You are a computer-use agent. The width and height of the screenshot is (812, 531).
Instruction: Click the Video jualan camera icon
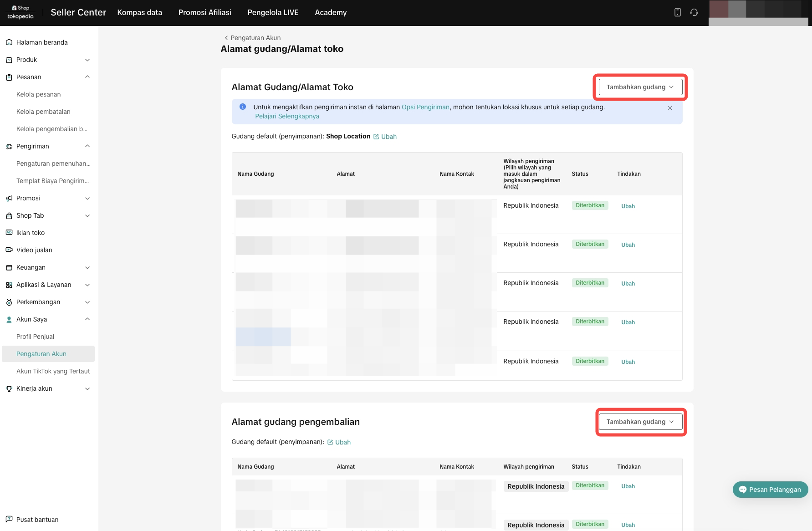click(x=9, y=250)
